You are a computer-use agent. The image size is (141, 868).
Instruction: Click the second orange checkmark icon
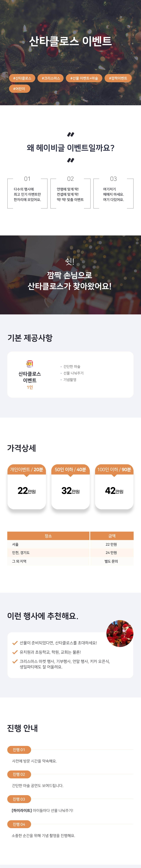tap(15, 652)
